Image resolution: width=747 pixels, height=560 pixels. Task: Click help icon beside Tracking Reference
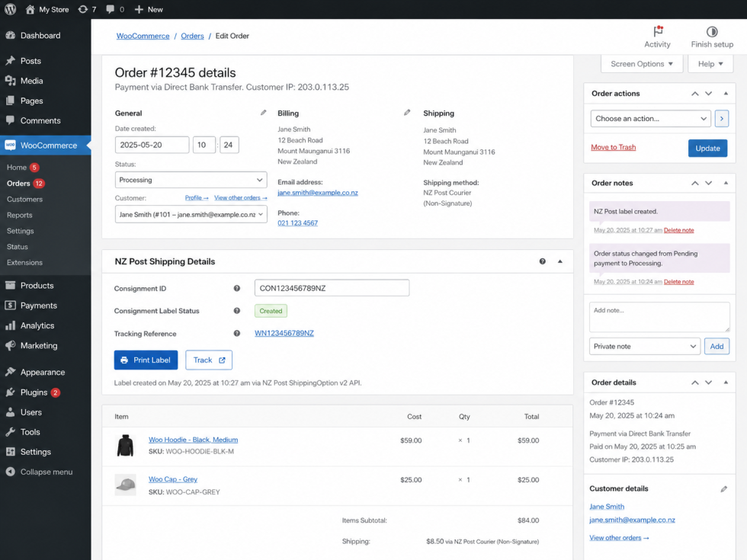(237, 334)
